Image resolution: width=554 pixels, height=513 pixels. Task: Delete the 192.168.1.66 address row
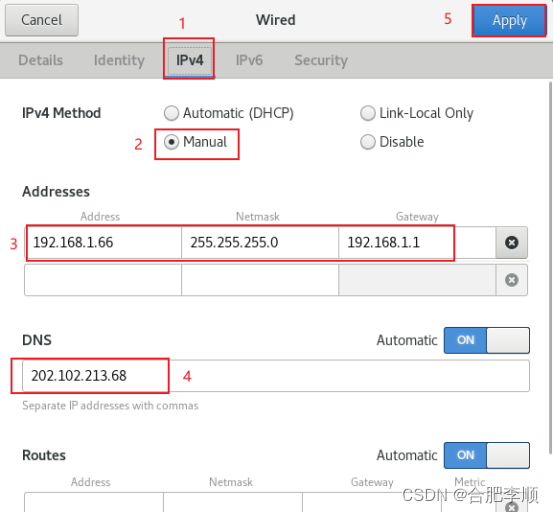512,243
